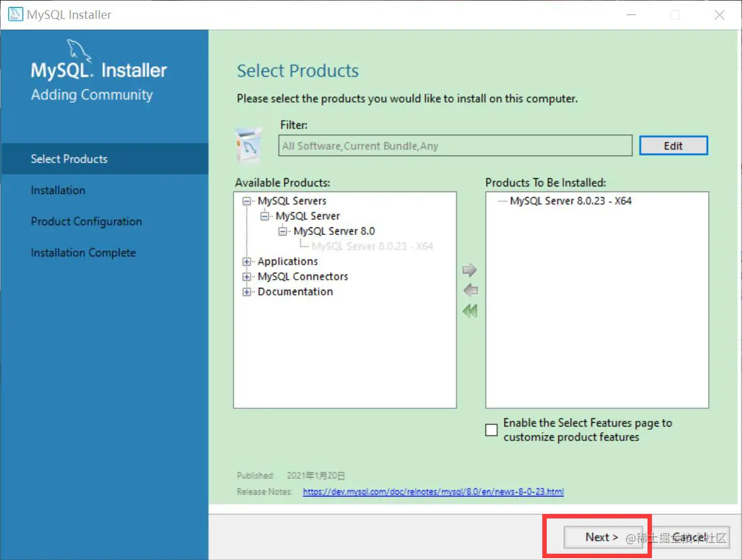This screenshot has width=742, height=560.
Task: Collapse the MySQL Server sub-node
Action: coord(265,216)
